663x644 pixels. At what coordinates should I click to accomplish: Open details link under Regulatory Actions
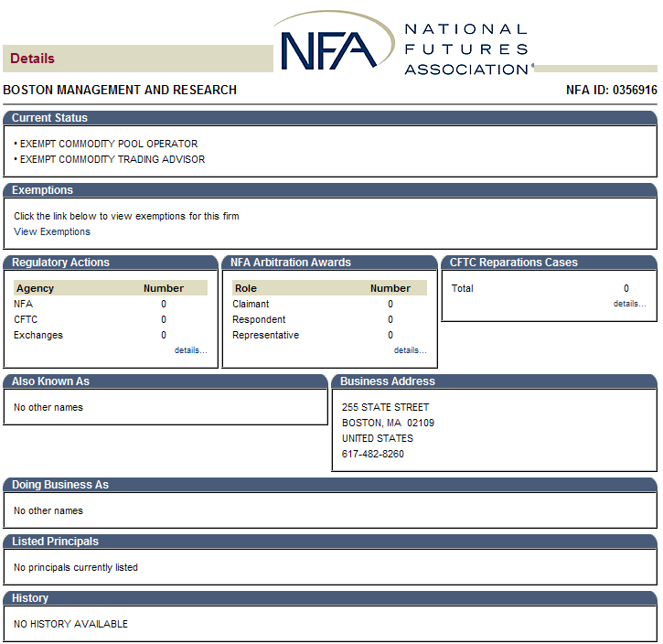click(x=190, y=350)
